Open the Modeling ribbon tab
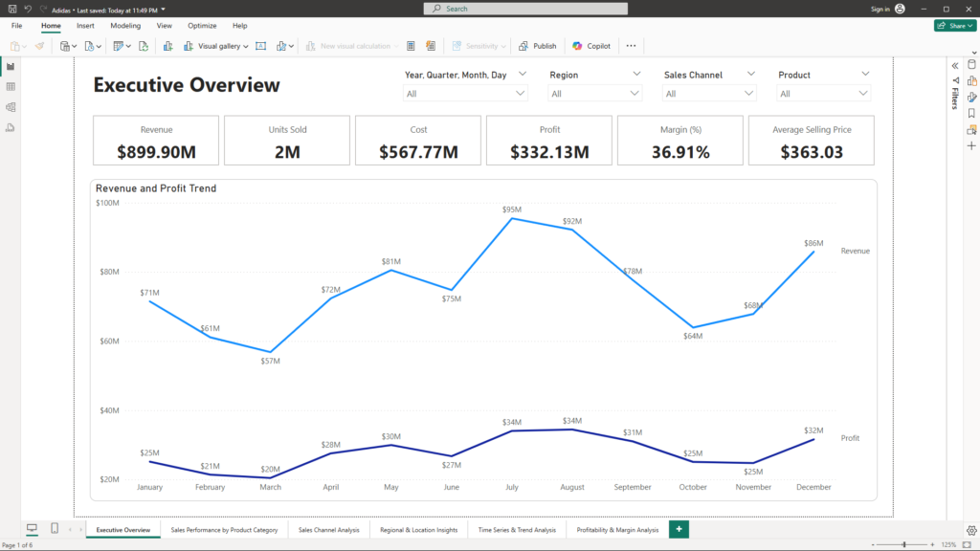 pos(124,26)
